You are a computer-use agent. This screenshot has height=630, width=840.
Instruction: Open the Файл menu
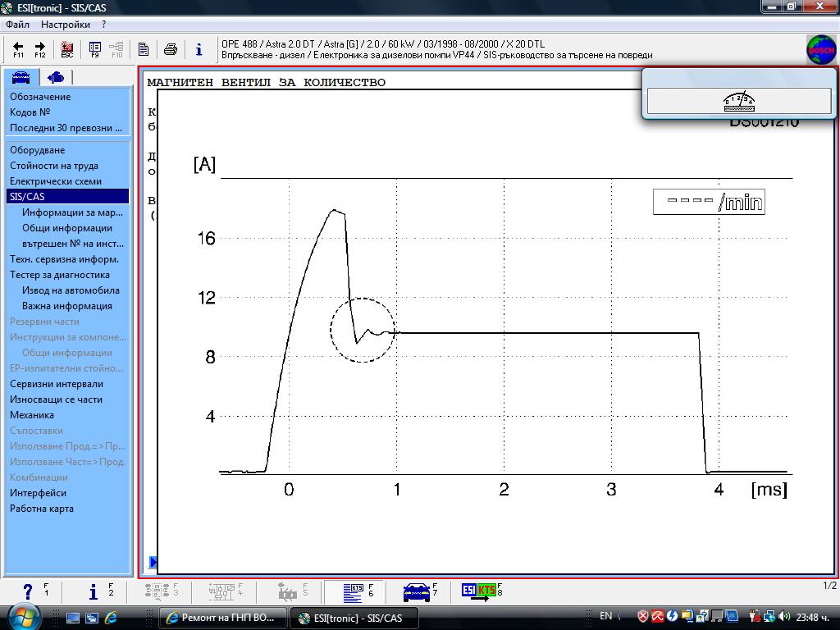pos(17,25)
